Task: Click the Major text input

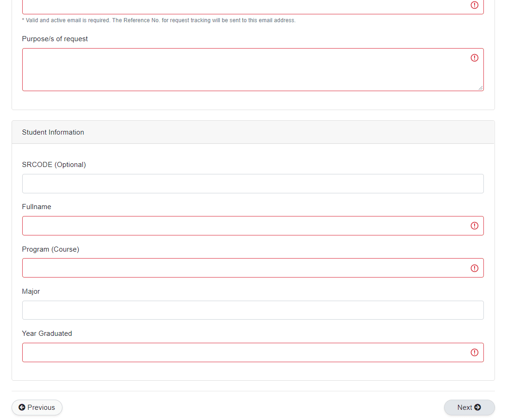Action: pyautogui.click(x=253, y=310)
